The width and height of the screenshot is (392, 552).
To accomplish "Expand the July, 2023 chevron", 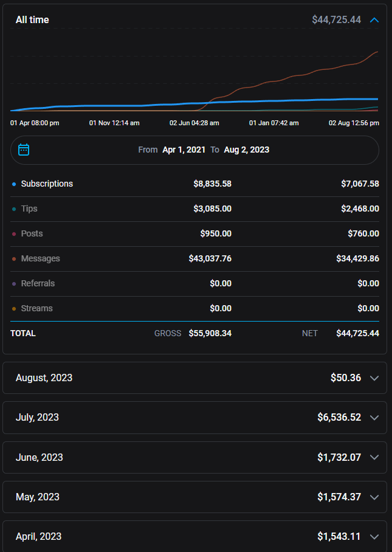I will (374, 418).
